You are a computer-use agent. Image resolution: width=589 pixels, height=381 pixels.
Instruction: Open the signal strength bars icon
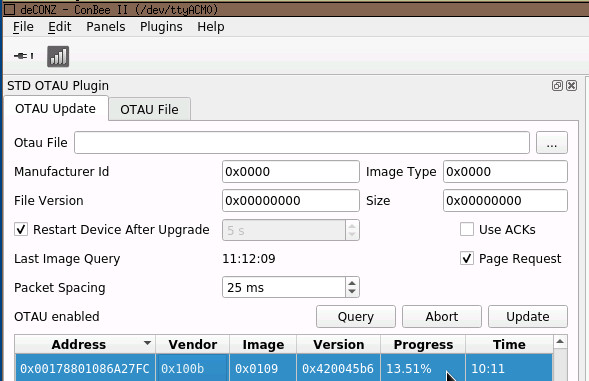[58, 56]
